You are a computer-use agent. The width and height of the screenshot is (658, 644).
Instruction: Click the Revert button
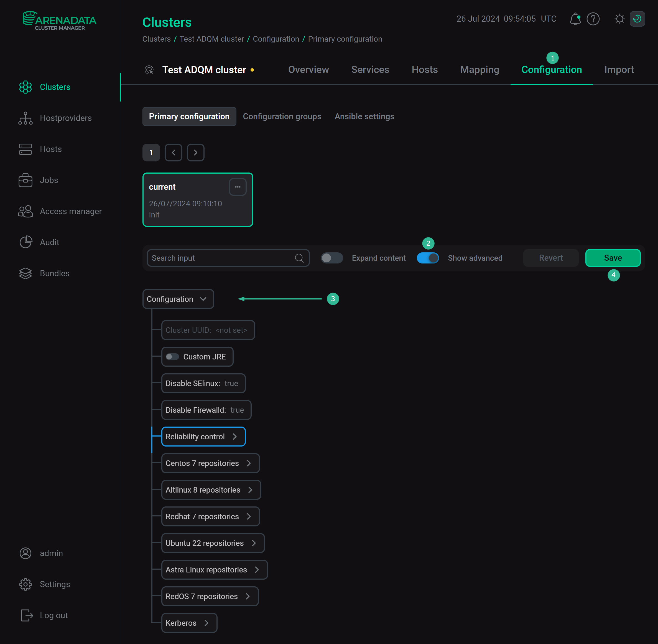(x=551, y=258)
